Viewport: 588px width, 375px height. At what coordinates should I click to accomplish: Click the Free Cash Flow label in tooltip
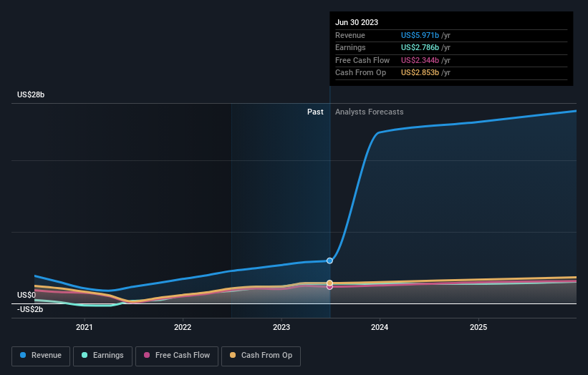coord(362,60)
